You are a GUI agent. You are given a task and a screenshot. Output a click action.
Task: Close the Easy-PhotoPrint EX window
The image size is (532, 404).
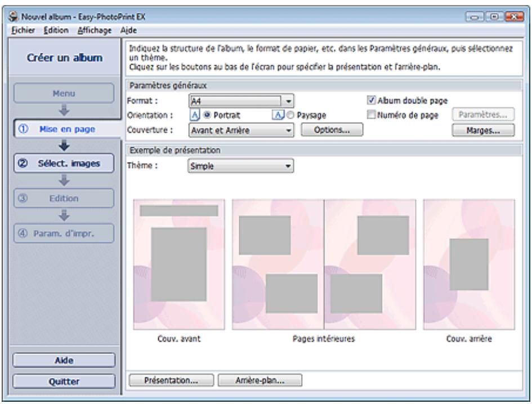point(513,17)
